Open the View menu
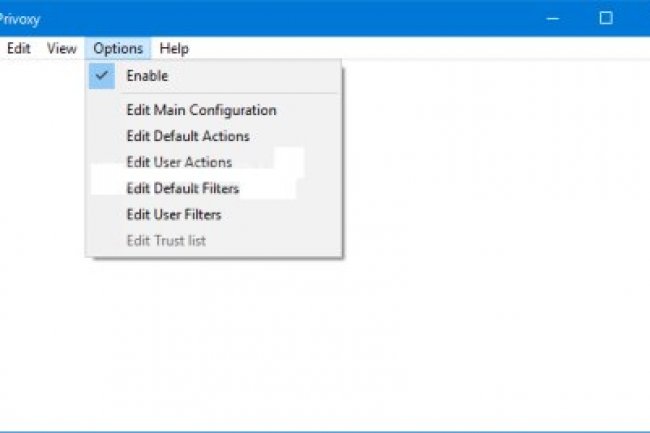Image resolution: width=650 pixels, height=433 pixels. (61, 48)
